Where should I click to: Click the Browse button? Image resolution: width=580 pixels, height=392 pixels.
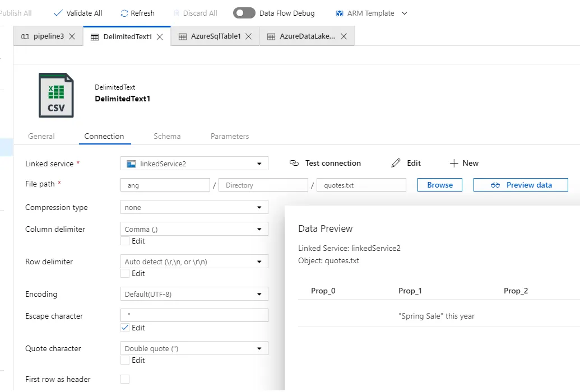tap(440, 185)
